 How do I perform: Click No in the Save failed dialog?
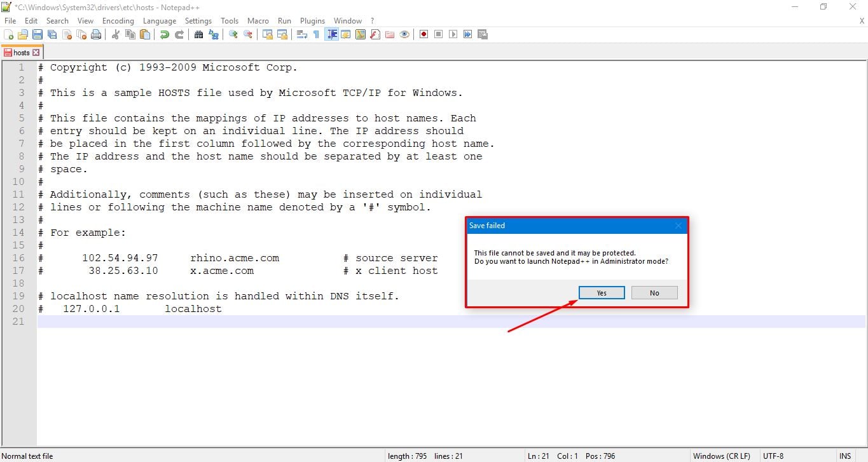click(654, 293)
